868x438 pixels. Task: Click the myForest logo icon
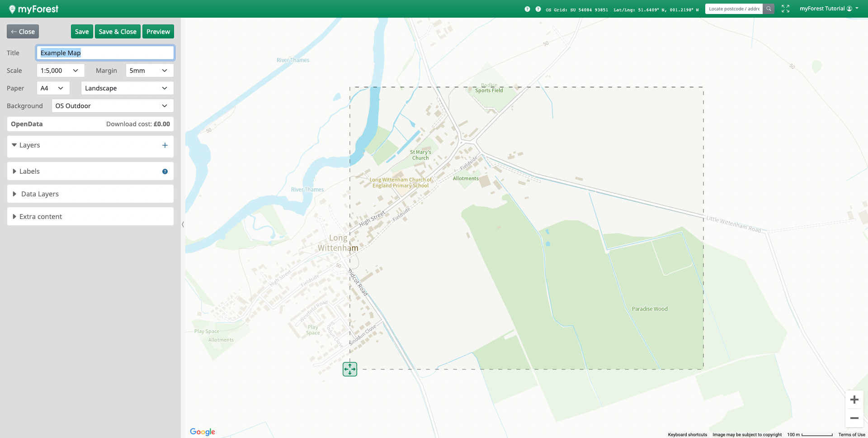pyautogui.click(x=12, y=9)
